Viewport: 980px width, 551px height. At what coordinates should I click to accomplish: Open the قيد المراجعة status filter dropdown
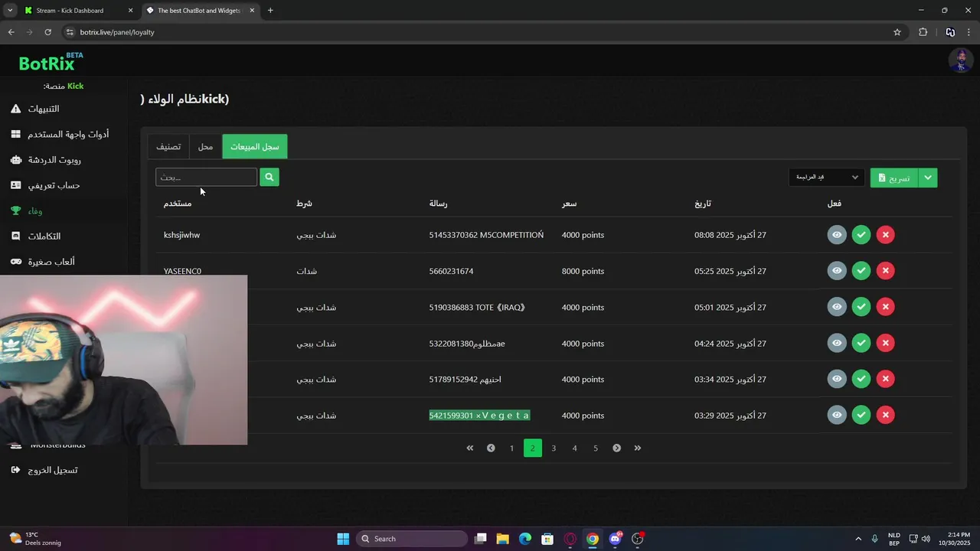[827, 178]
